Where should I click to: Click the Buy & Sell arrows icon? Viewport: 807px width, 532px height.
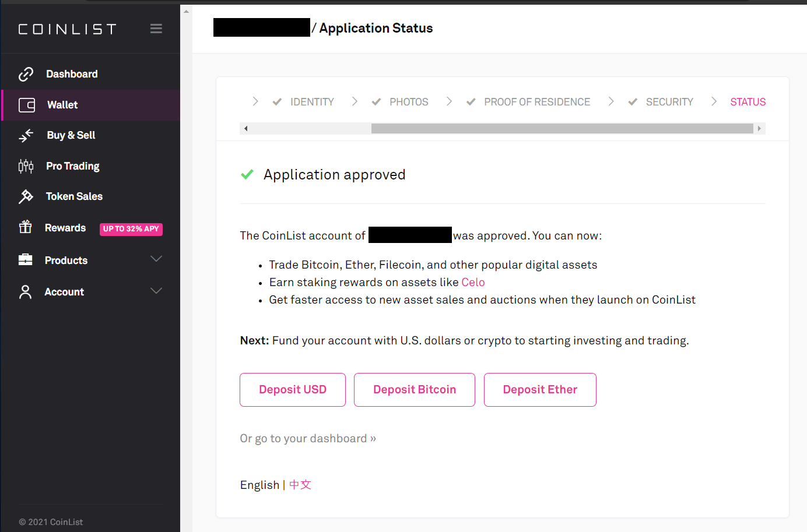click(x=26, y=136)
